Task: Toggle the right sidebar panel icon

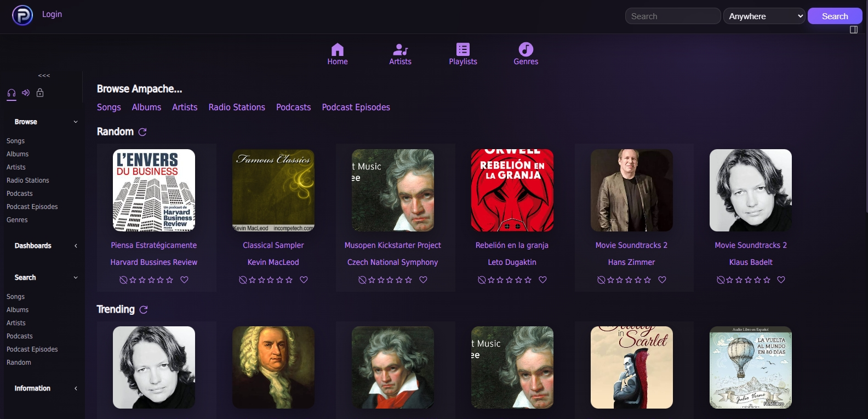Action: tap(854, 30)
